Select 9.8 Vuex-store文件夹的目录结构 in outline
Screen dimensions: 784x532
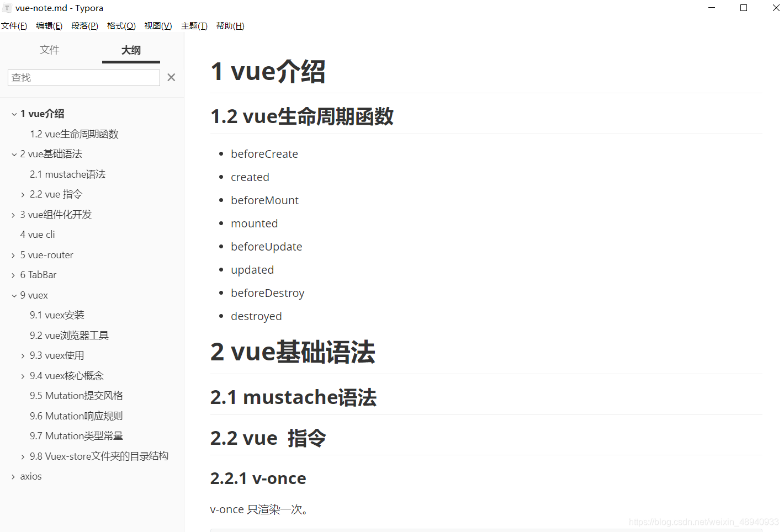pyautogui.click(x=99, y=456)
